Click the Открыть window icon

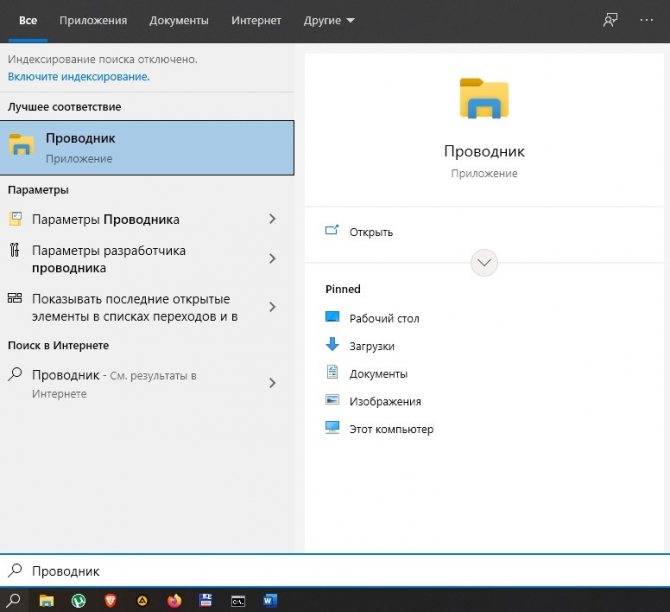tap(332, 230)
